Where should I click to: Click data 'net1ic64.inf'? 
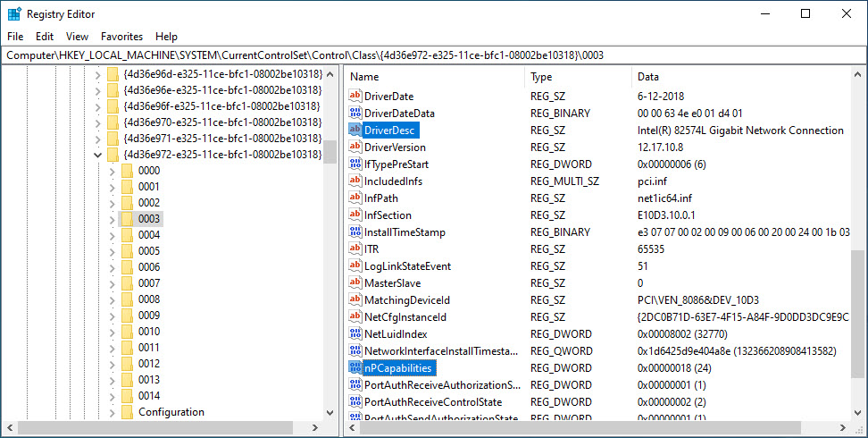tap(664, 198)
